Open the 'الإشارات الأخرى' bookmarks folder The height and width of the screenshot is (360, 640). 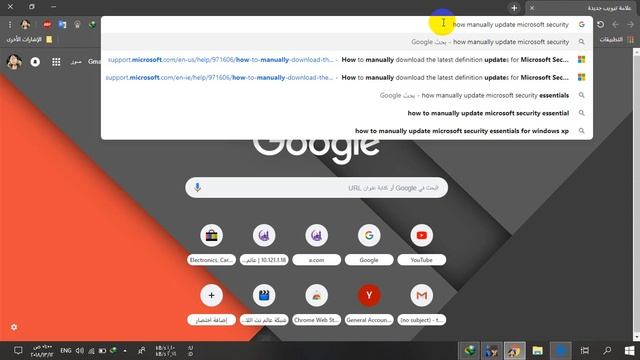(29, 40)
